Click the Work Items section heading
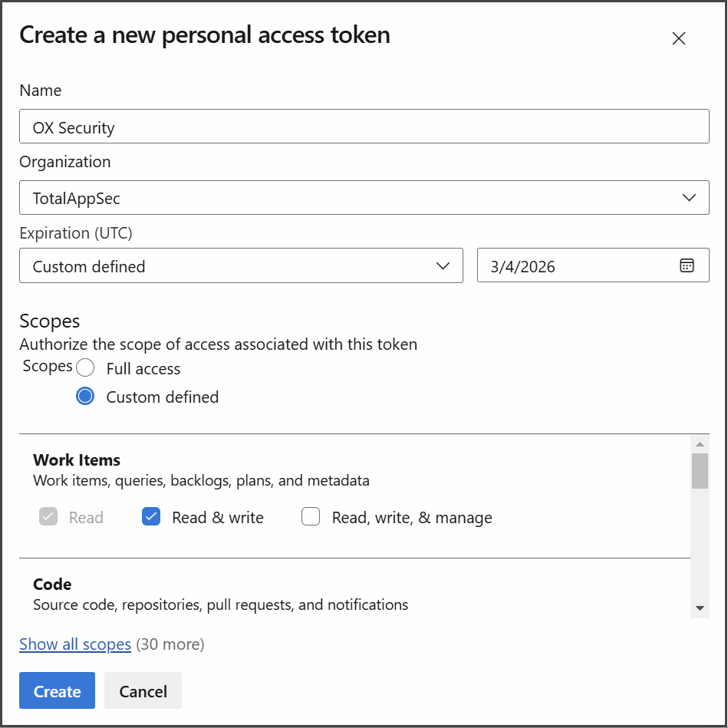 pyautogui.click(x=77, y=460)
